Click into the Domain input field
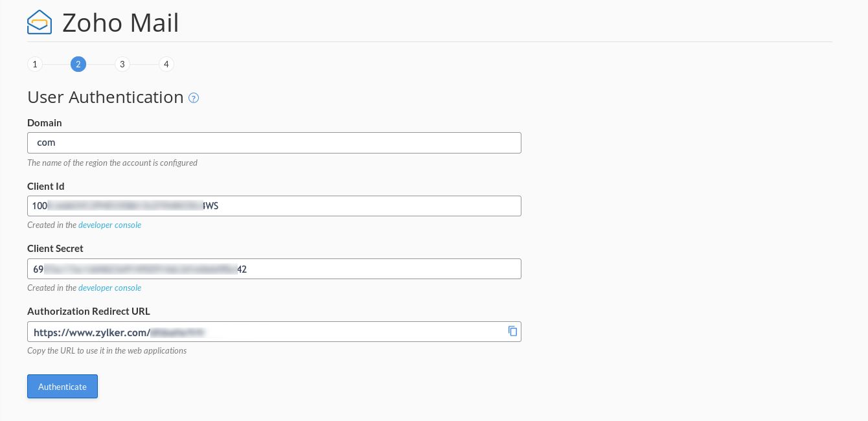Image resolution: width=868 pixels, height=421 pixels. click(274, 143)
